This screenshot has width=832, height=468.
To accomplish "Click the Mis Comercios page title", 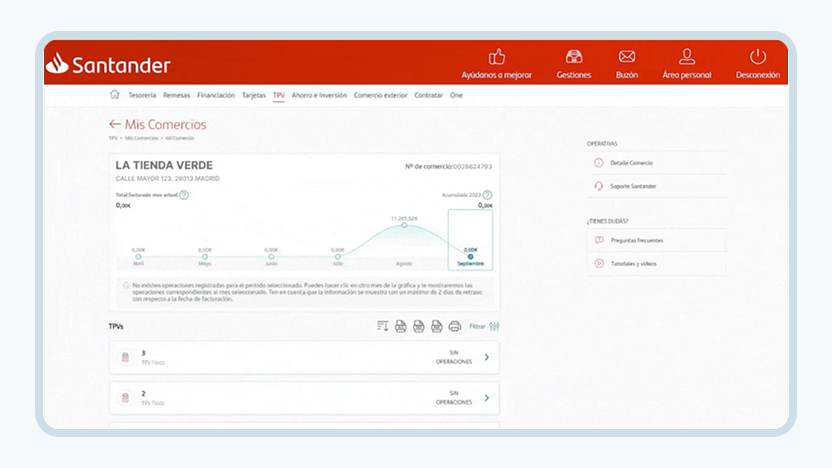I will pos(166,124).
